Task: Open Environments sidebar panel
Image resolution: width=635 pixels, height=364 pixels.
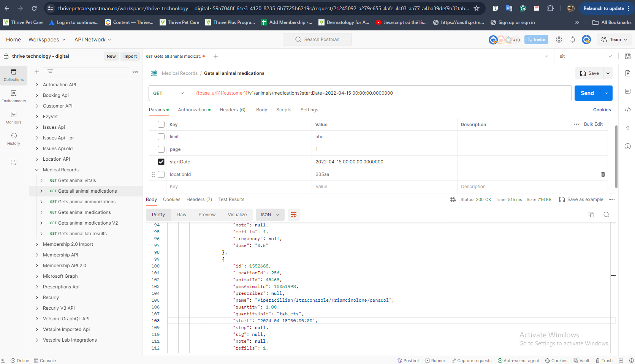Action: click(14, 97)
